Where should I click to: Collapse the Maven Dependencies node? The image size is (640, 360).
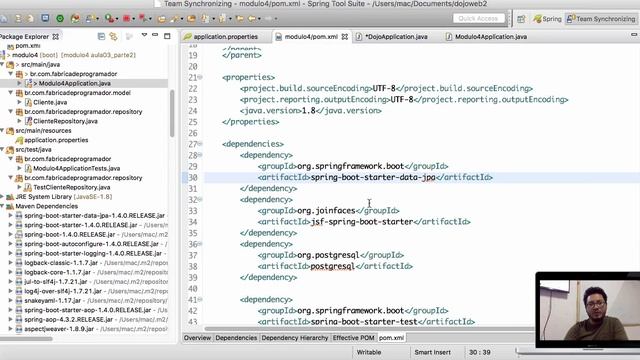point(2,206)
